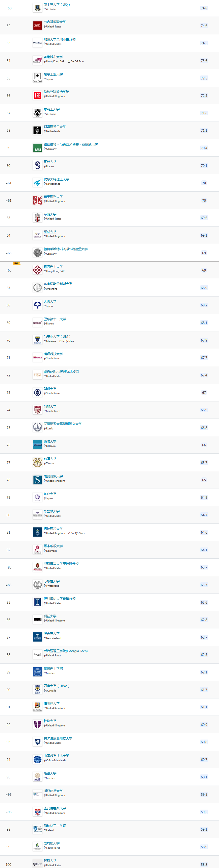Click the Carnegie Mellon University logo
Image resolution: width=219 pixels, height=868 pixels.
tap(37, 25)
